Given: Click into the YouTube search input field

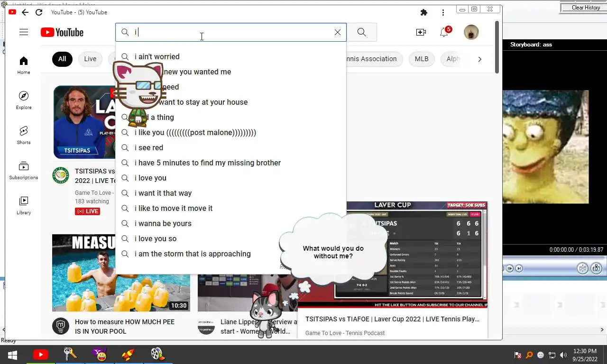Looking at the screenshot, I should 231,32.
